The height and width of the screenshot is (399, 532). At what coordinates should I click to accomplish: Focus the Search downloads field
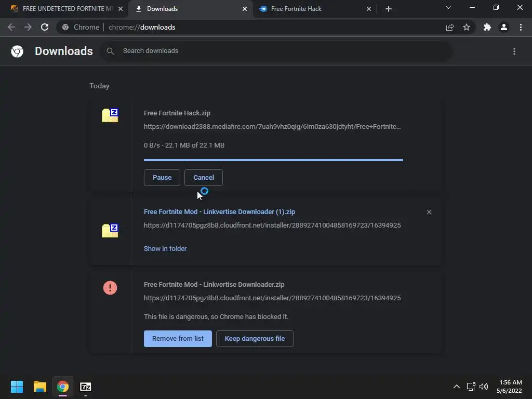pyautogui.click(x=275, y=51)
